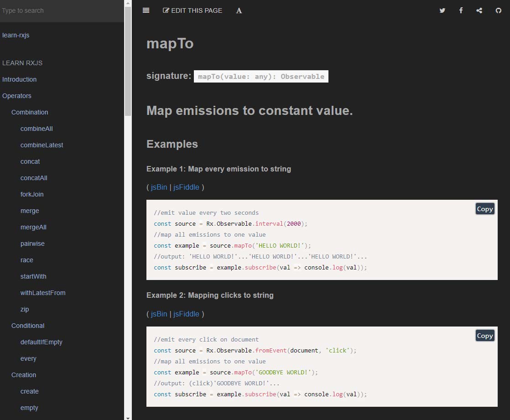Click the sidebar scrollbar up arrow
Screen dimensions: 510x420
click(128, 3)
